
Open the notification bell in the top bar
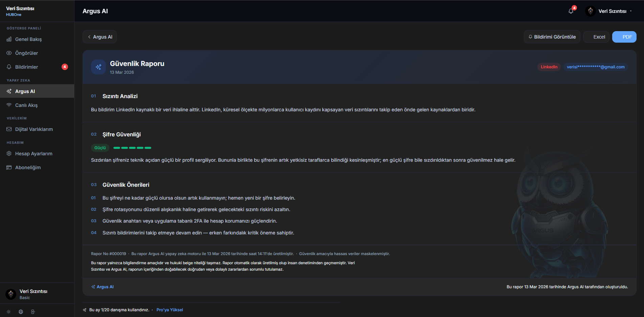[x=571, y=11]
